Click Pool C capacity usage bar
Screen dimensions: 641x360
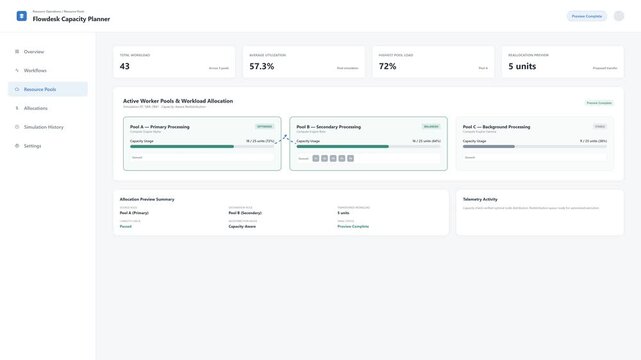[x=535, y=146]
